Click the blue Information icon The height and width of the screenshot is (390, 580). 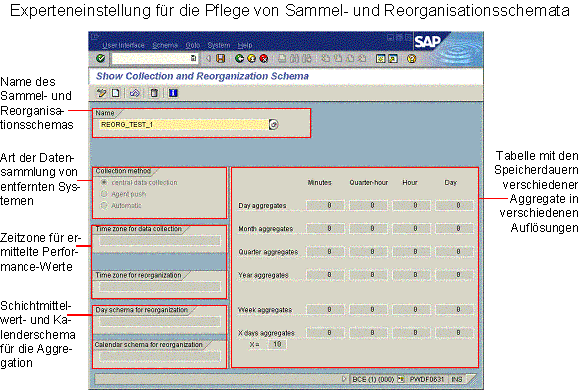(173, 93)
